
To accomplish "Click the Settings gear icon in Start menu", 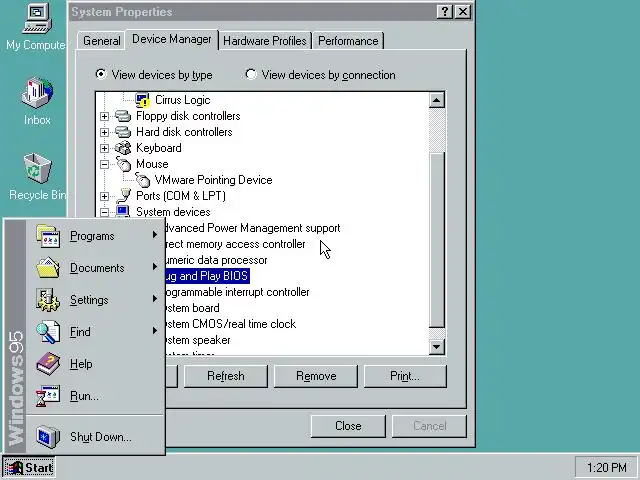I will [48, 300].
